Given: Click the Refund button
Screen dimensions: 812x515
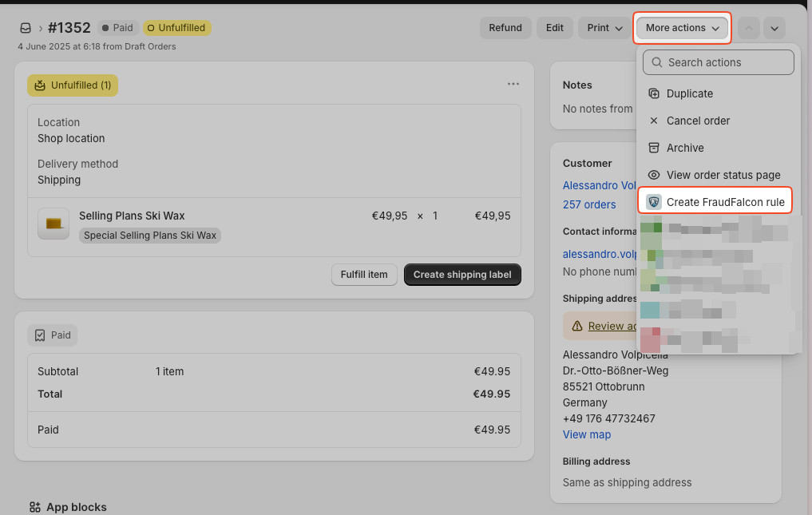Looking at the screenshot, I should point(505,28).
